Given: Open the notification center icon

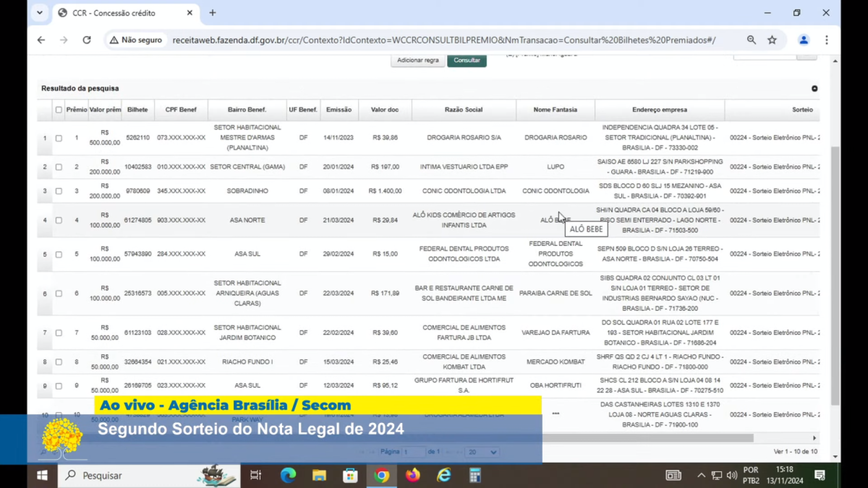Looking at the screenshot, I should point(820,475).
